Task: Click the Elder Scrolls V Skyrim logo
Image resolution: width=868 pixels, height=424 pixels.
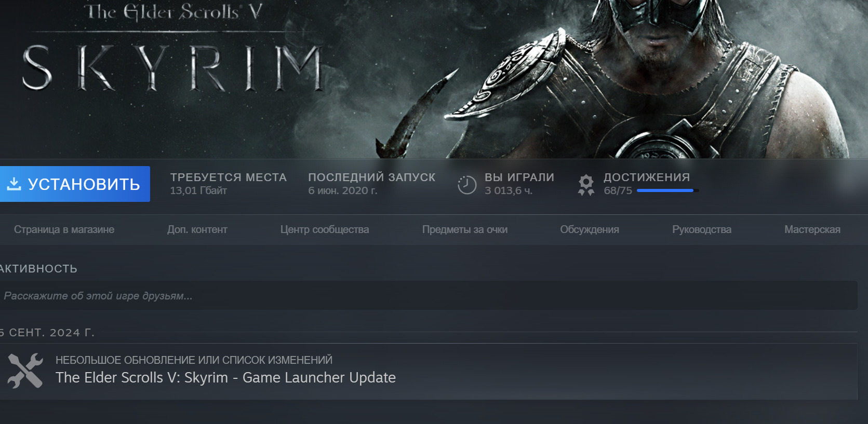Action: point(172,48)
